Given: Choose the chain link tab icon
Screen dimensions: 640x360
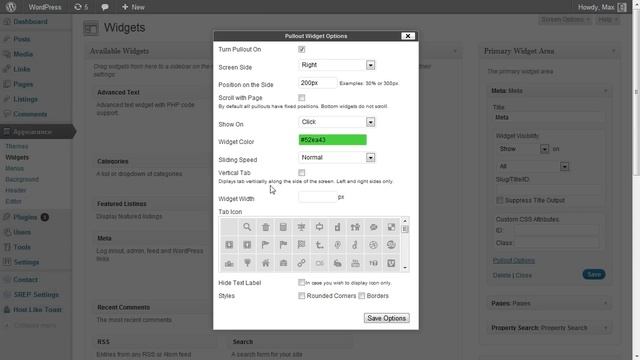Looking at the screenshot, I should [301, 263].
